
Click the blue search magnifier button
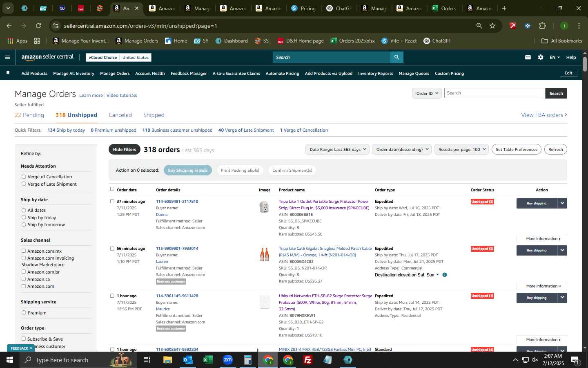click(x=396, y=57)
